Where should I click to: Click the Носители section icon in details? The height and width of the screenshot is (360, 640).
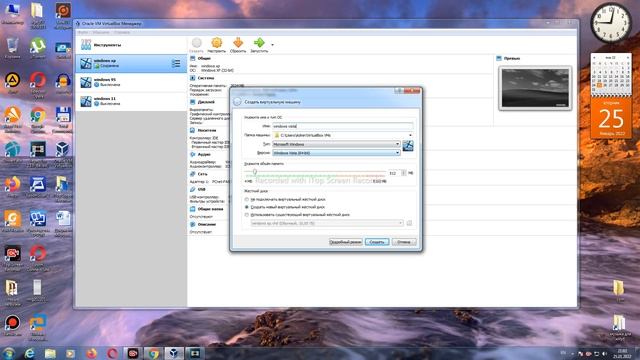pos(193,130)
